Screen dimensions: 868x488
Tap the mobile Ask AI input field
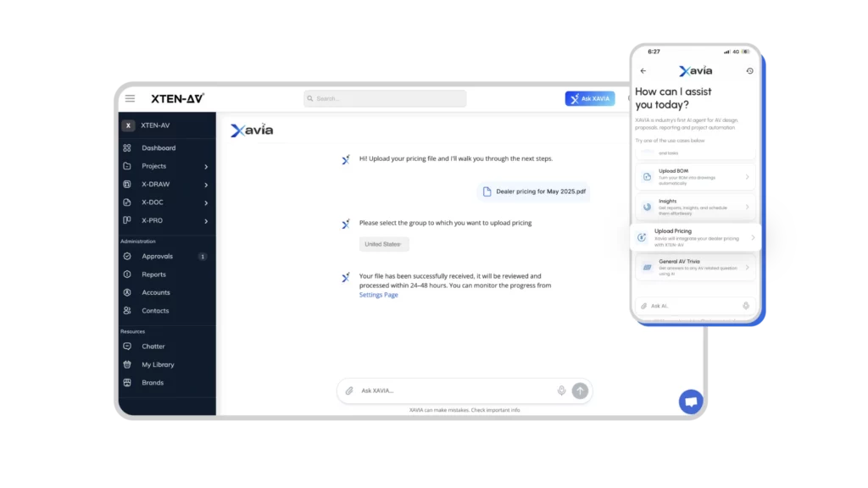pos(695,306)
